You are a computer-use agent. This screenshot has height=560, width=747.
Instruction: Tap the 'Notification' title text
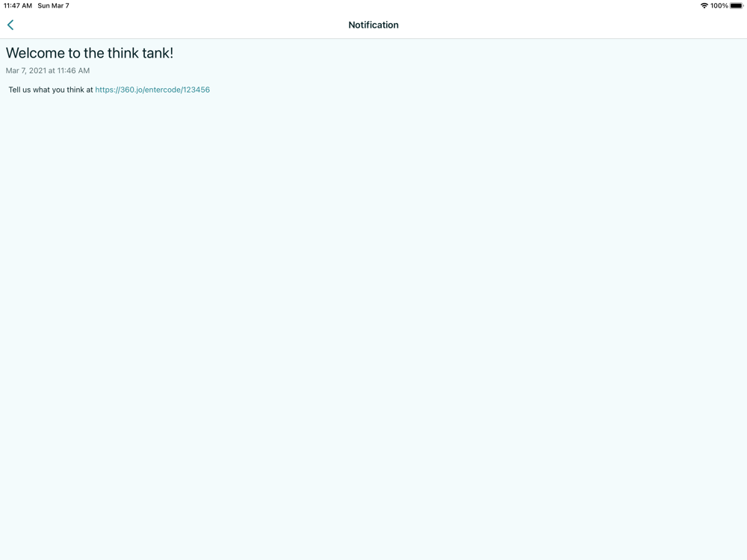click(373, 25)
